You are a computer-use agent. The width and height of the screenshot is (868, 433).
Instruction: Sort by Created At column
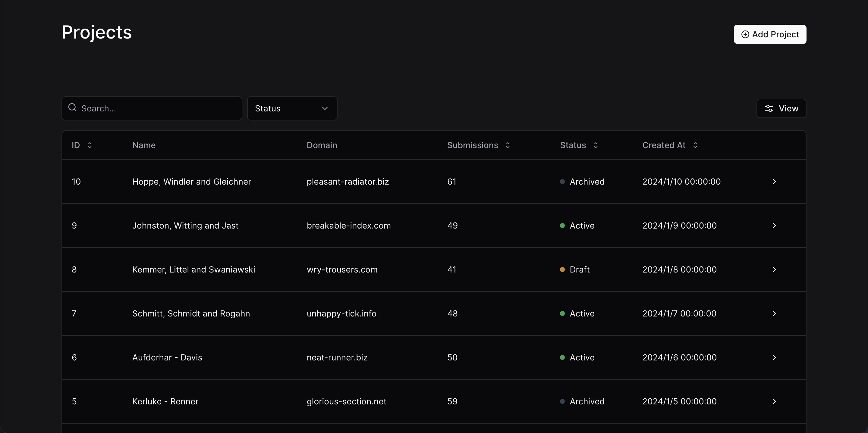coord(670,145)
